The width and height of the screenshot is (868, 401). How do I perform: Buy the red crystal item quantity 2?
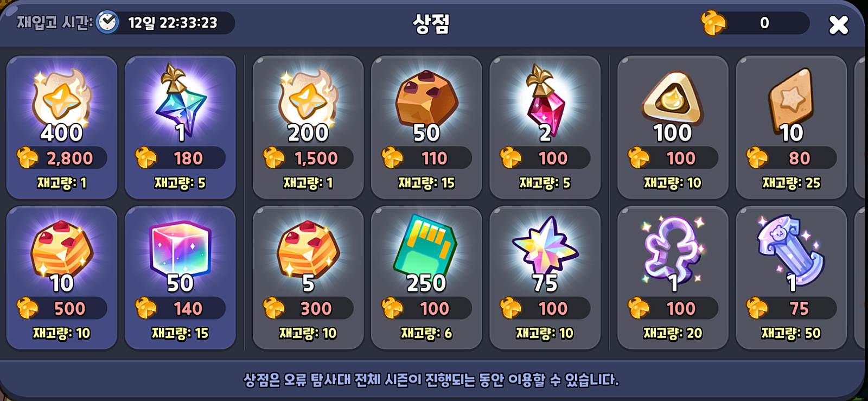[x=545, y=127]
